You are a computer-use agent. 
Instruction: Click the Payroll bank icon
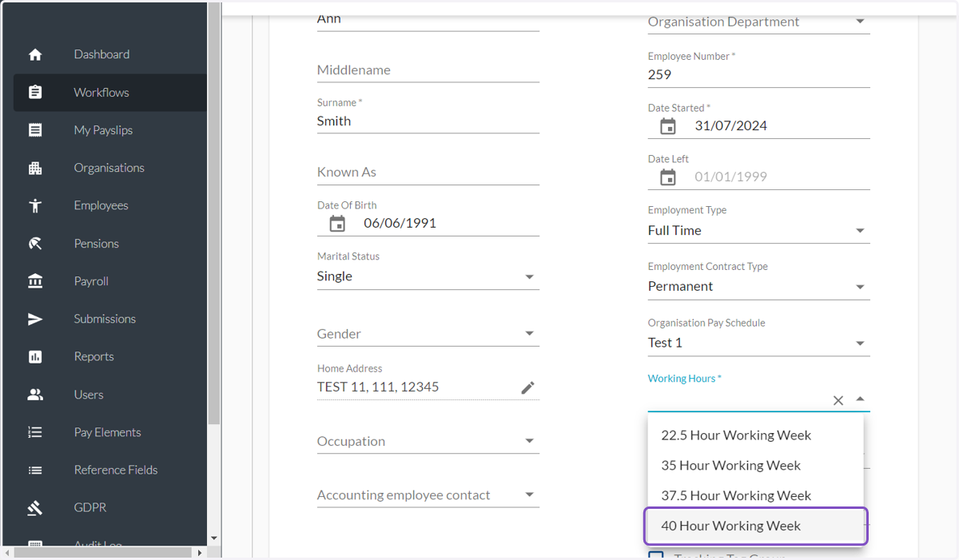[x=35, y=281]
